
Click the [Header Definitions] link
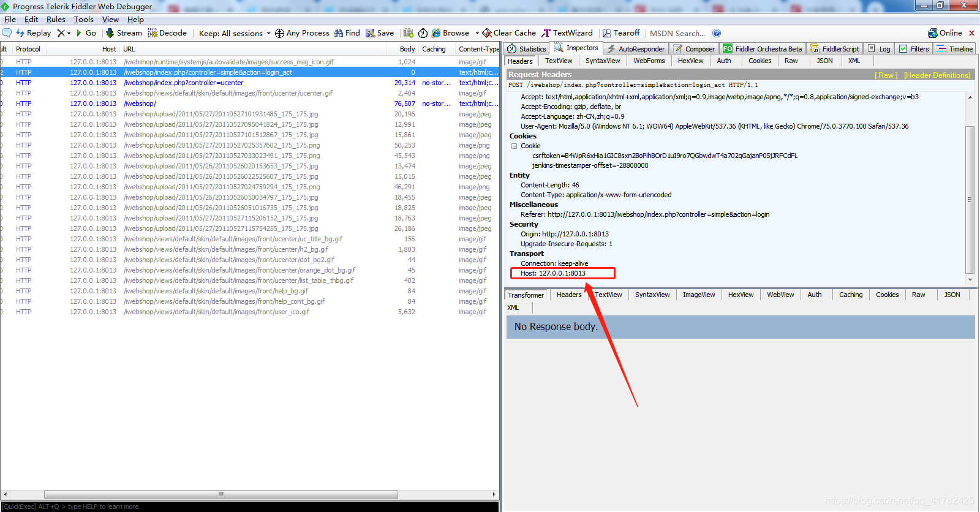(937, 75)
